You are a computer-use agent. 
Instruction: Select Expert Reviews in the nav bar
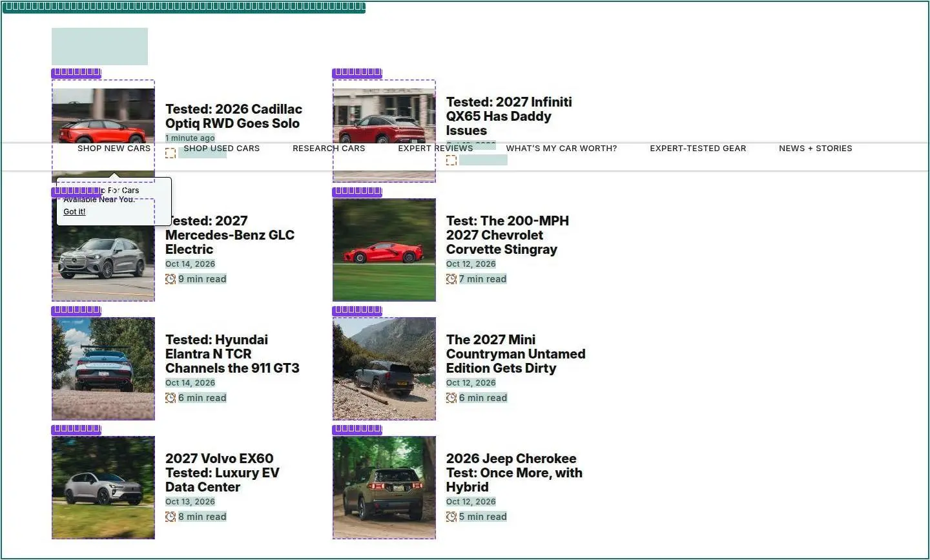[x=435, y=149]
